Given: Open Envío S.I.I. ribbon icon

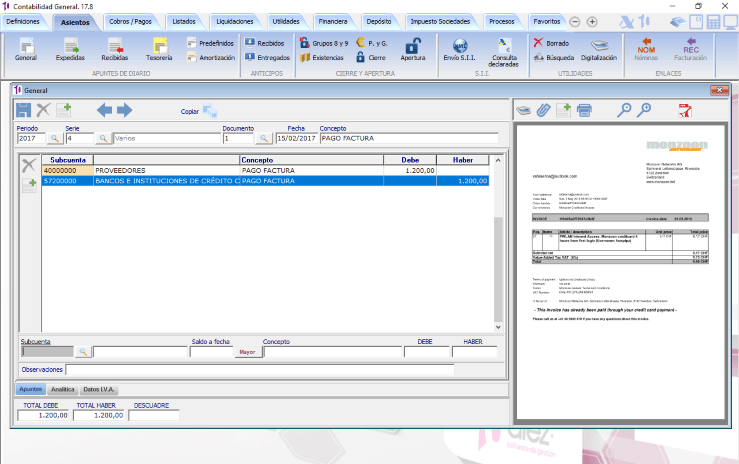Looking at the screenshot, I should [x=460, y=49].
